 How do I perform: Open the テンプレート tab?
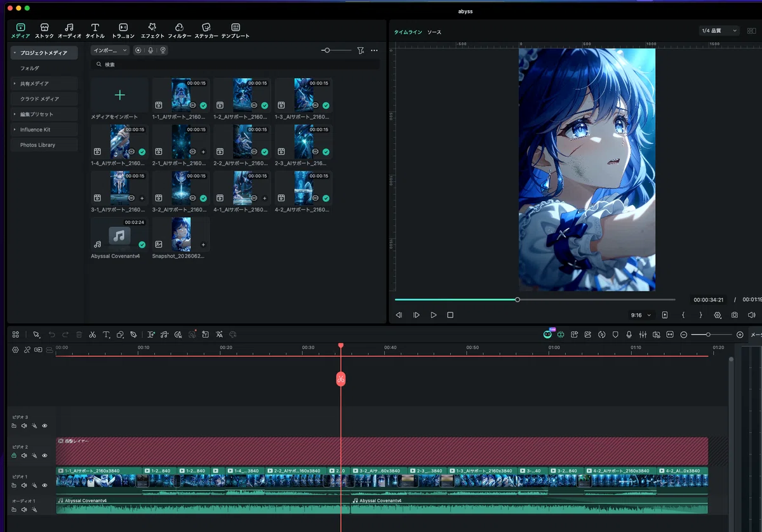point(235,30)
